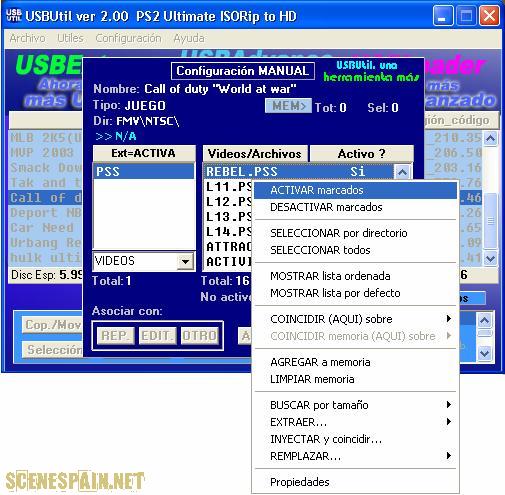The width and height of the screenshot is (505, 495).
Task: Click the Cop./Mov button in main window
Action: tap(52, 324)
